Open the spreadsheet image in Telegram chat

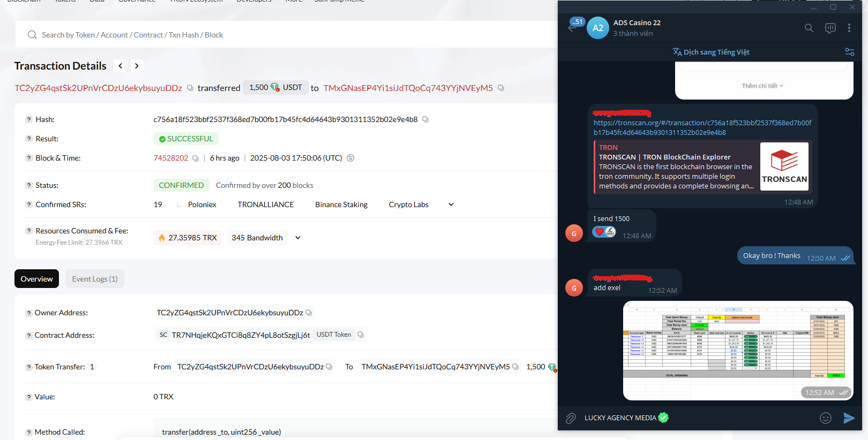[738, 351]
